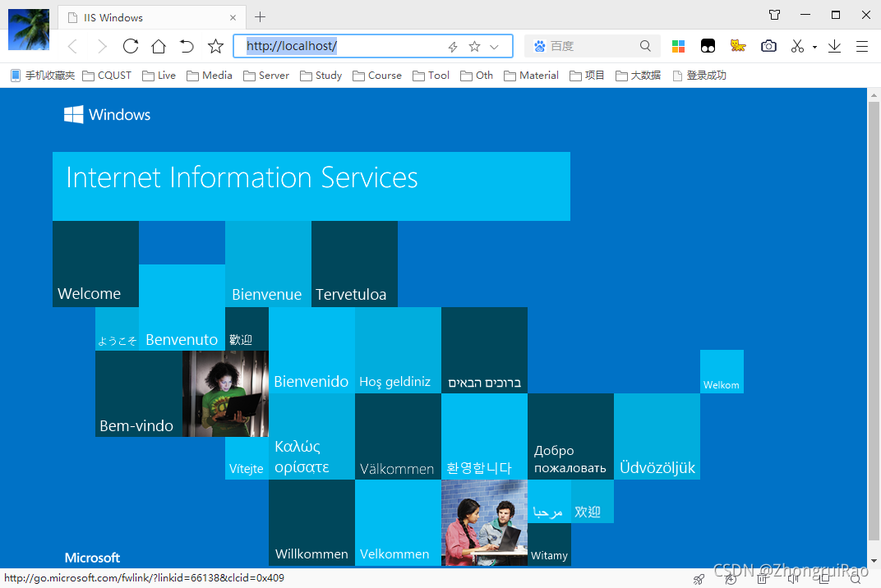The height and width of the screenshot is (588, 881).
Task: Click the Welkom tile
Action: [x=722, y=372]
